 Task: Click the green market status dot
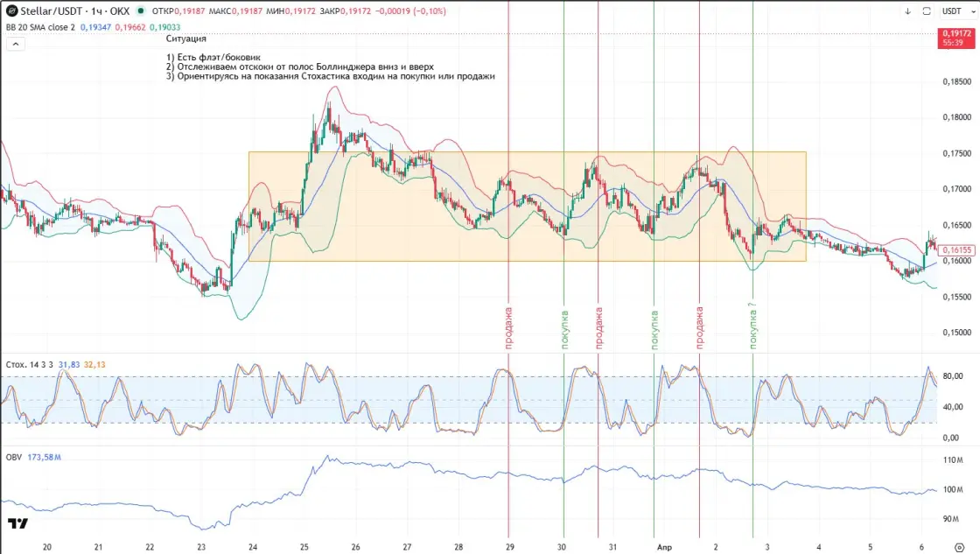[x=141, y=11]
